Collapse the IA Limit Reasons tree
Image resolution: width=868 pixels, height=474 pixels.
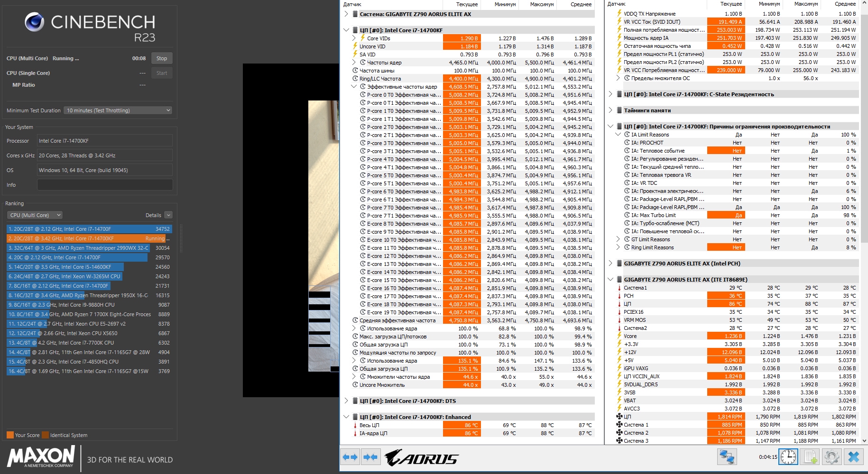pyautogui.click(x=618, y=135)
